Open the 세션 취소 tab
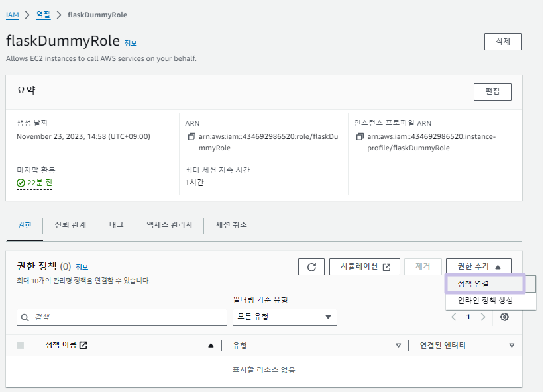The height and width of the screenshot is (392, 546). point(231,225)
